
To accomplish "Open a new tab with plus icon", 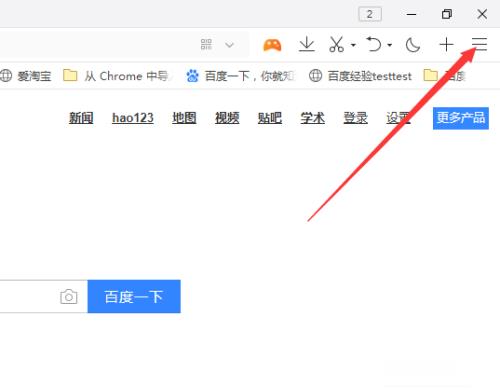I will [x=446, y=44].
